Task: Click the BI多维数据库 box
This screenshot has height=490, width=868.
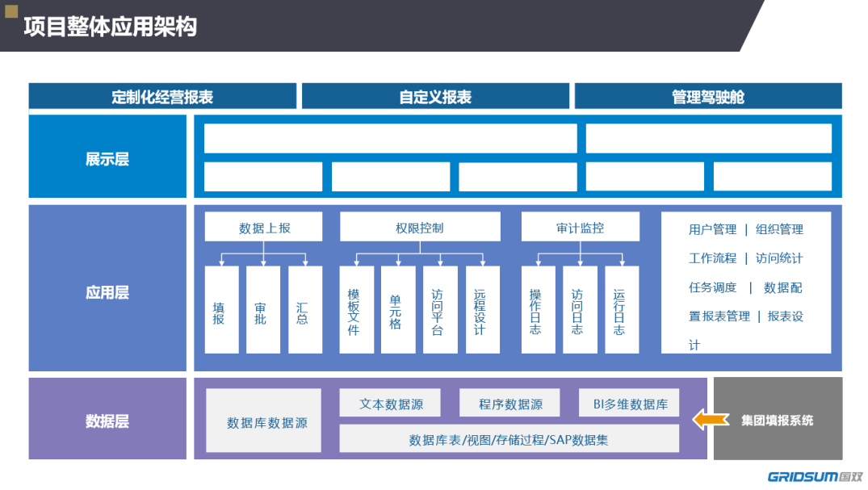Action: coord(628,403)
